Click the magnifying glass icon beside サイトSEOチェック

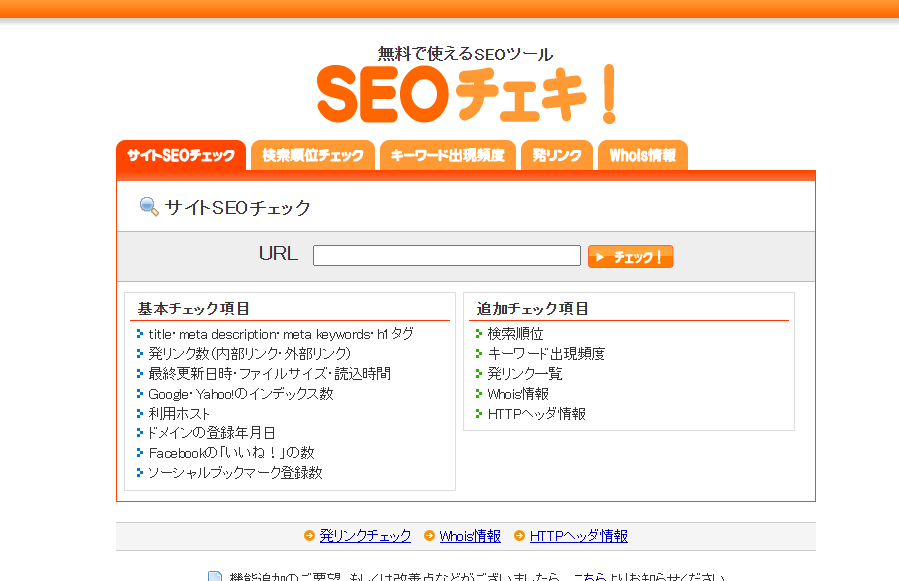[x=149, y=207]
